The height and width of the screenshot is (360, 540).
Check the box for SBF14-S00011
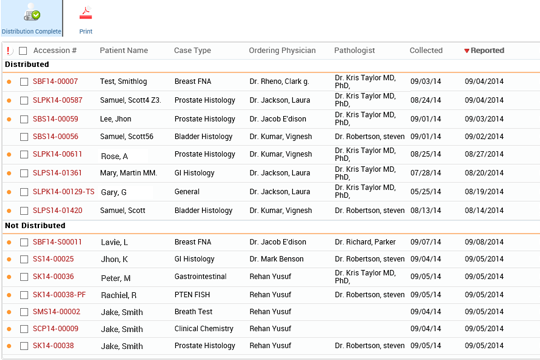point(24,243)
